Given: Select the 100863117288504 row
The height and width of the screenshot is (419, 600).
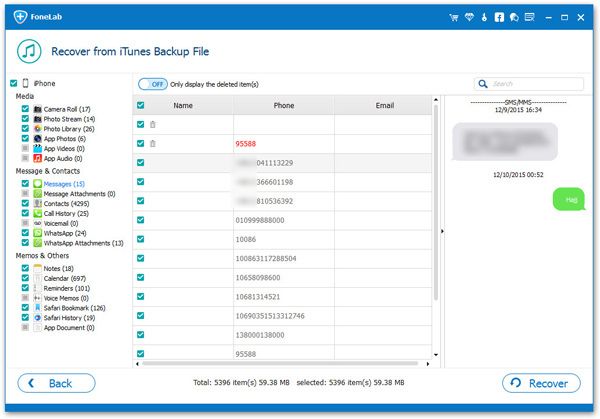Looking at the screenshot, I should [x=282, y=258].
